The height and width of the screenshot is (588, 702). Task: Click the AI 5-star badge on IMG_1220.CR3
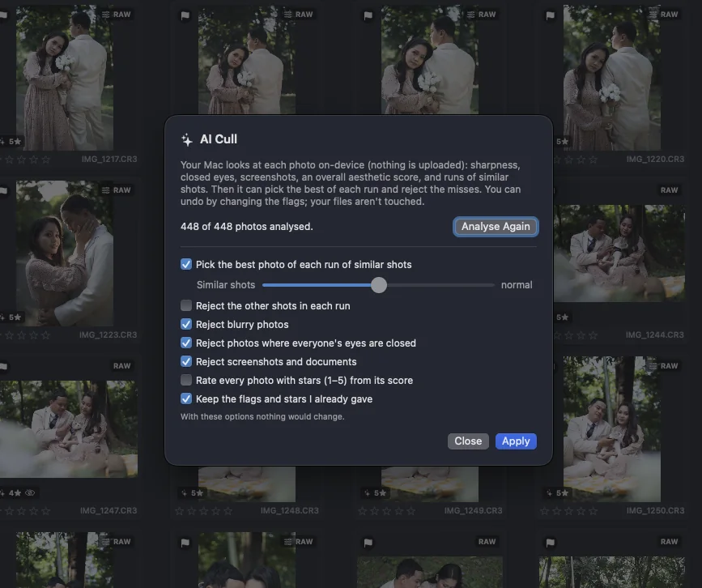(562, 142)
